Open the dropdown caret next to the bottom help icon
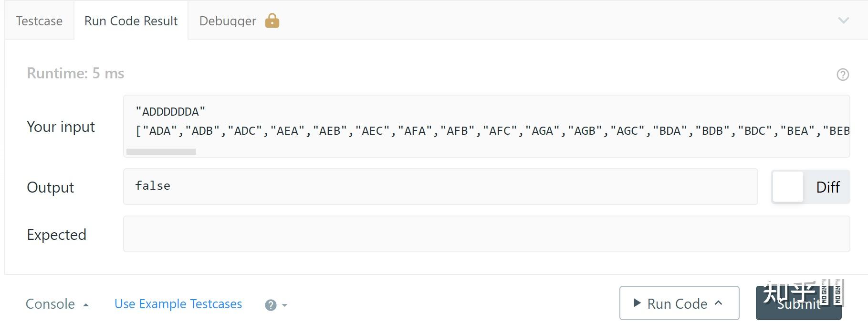868x324 pixels. click(285, 305)
